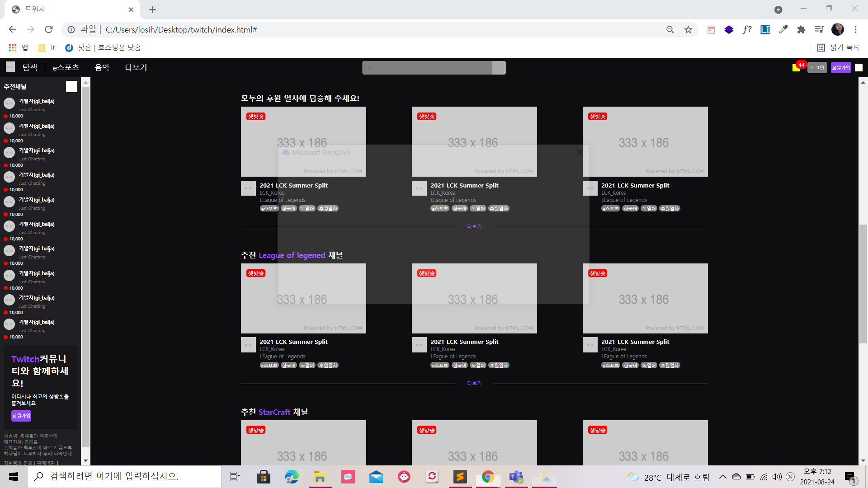Bookmark this page with the star icon
The image size is (868, 488).
click(x=688, y=29)
